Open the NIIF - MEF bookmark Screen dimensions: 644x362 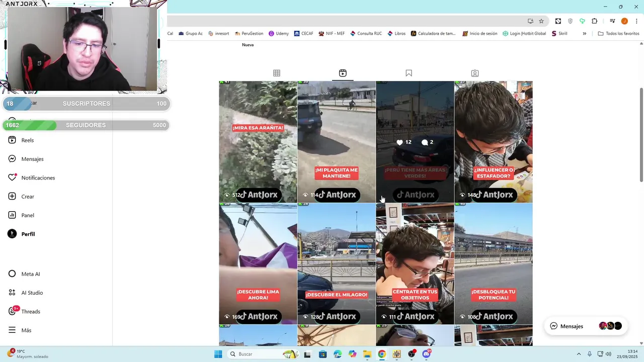coord(332,34)
